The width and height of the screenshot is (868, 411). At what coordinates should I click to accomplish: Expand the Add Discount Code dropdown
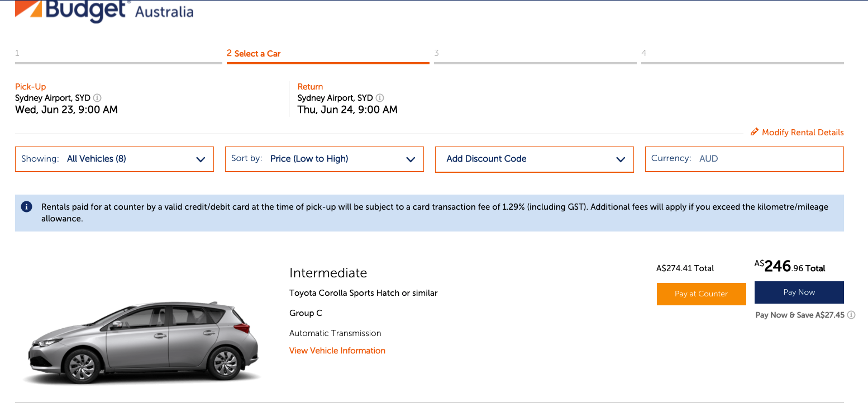[535, 159]
